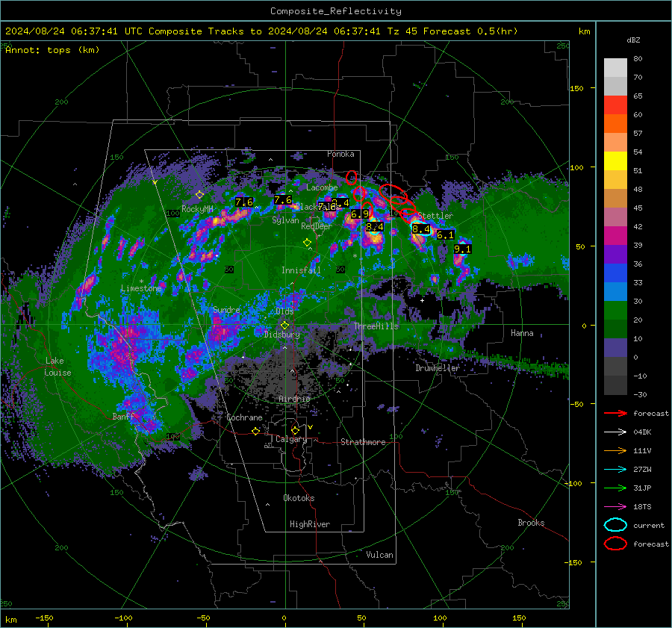Select the magenta swatch between 42 and 39 dBZ
The width and height of the screenshot is (672, 628).
coord(615,236)
